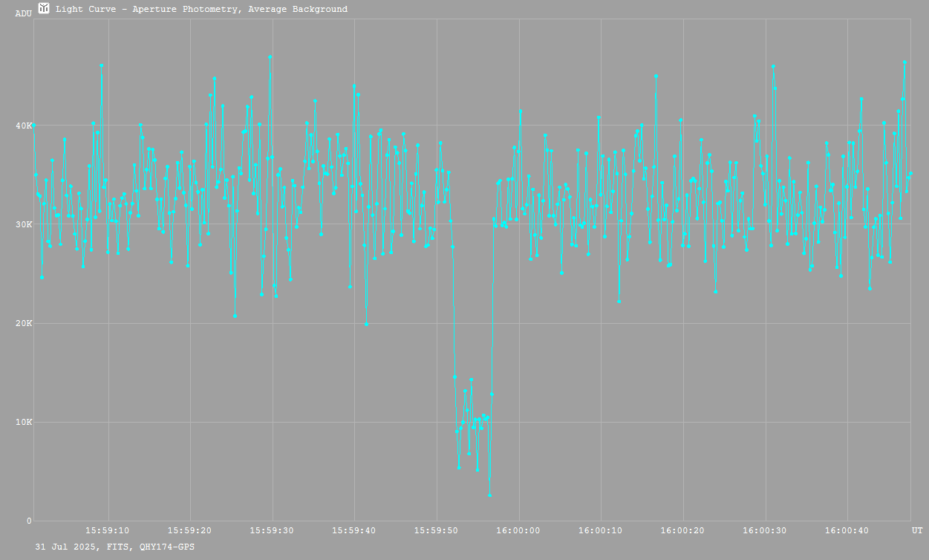Click the light curve app icon in title

click(x=44, y=8)
